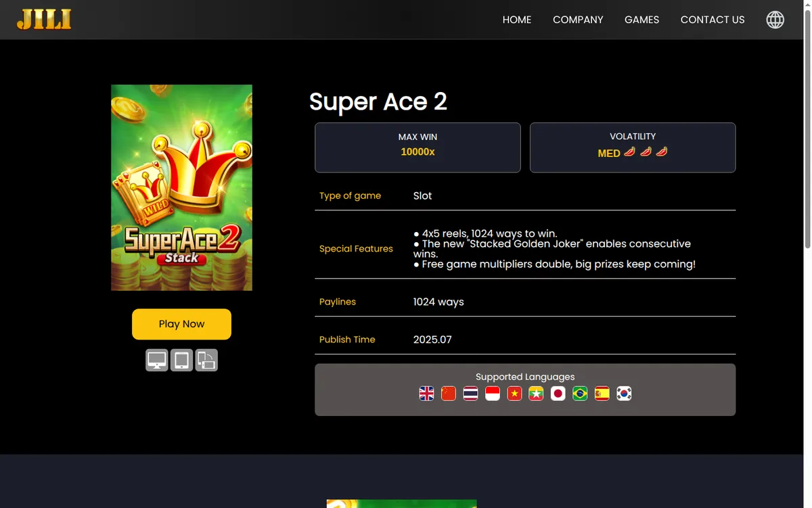Click the Publish Time label
This screenshot has width=812, height=508.
coord(347,340)
